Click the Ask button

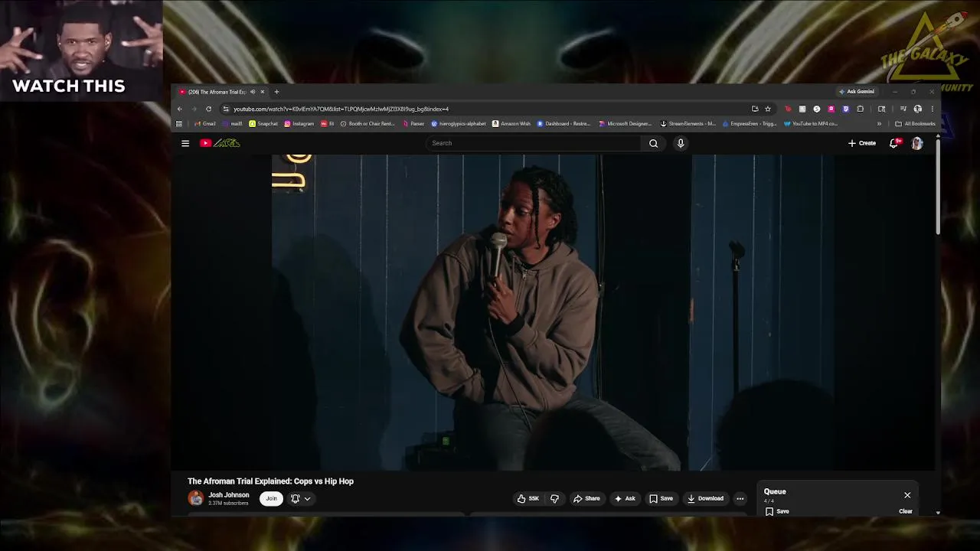tap(625, 498)
